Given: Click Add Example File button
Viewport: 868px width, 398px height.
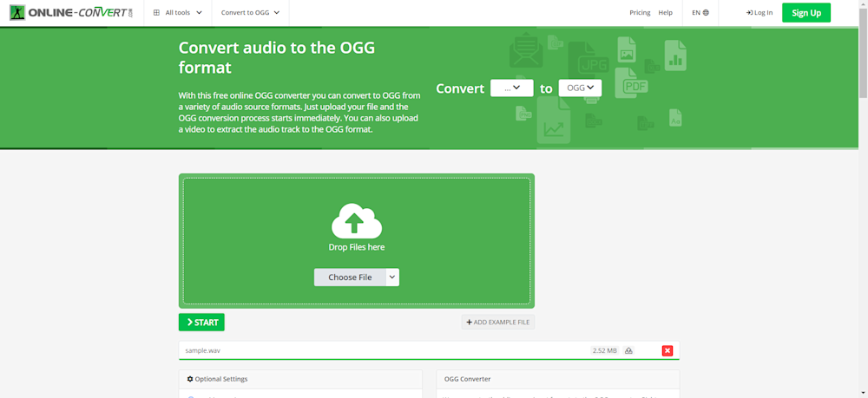Looking at the screenshot, I should pyautogui.click(x=498, y=323).
